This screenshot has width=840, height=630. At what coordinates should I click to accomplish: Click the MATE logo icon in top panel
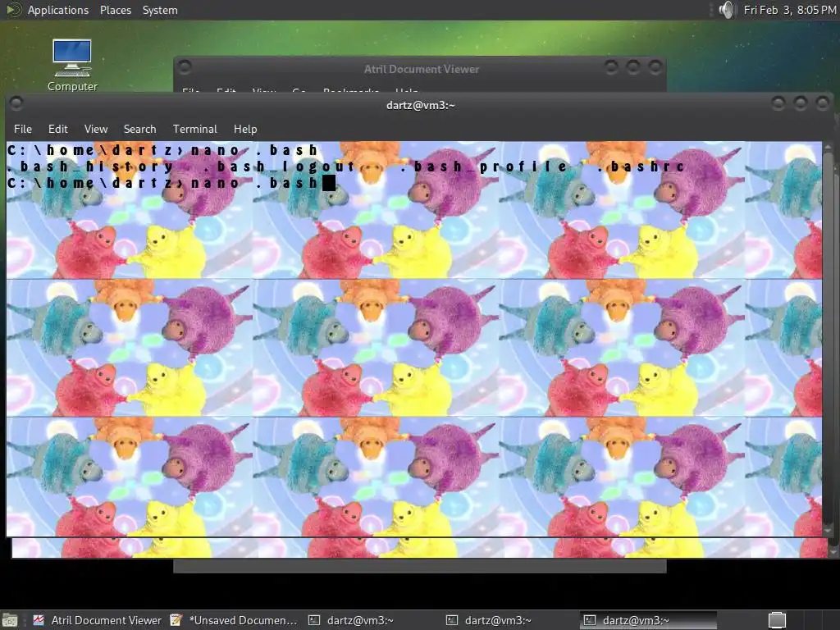(13, 10)
